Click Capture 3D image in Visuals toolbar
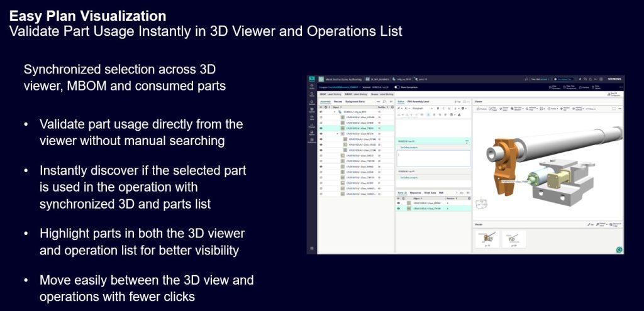644x311 pixels. pos(615,225)
